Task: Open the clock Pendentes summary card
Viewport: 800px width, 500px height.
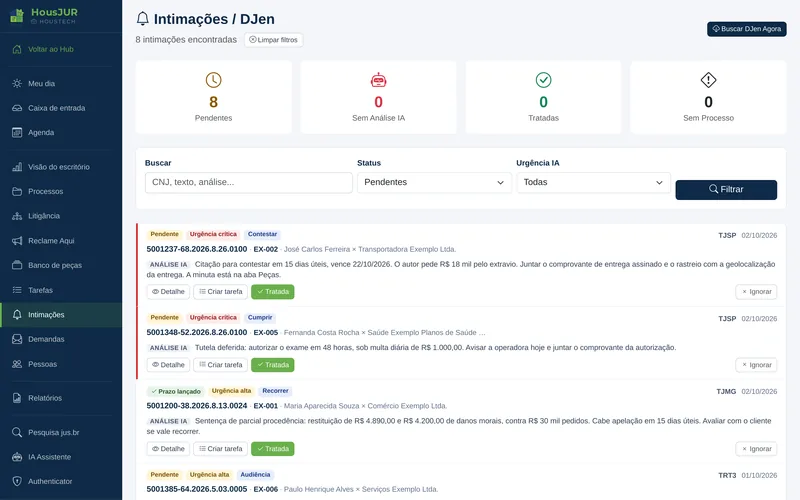Action: (213, 97)
